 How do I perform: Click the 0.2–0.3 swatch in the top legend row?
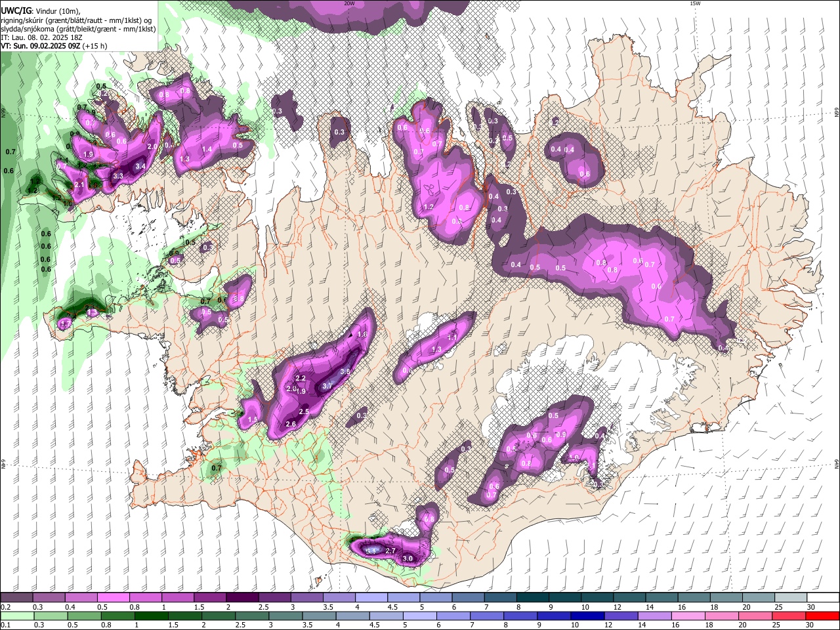point(16,597)
